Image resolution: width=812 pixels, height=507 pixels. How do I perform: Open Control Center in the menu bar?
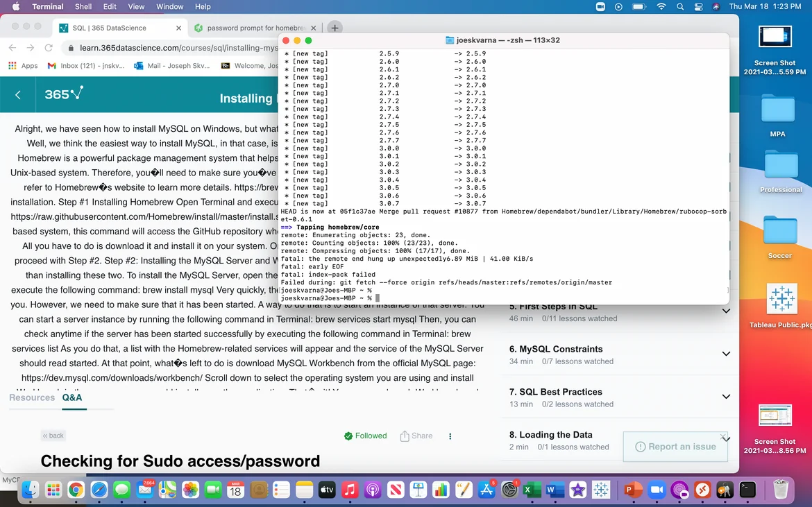697,7
